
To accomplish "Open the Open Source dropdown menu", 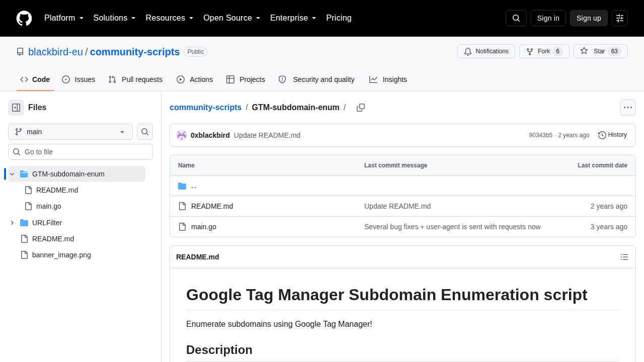I will (232, 18).
